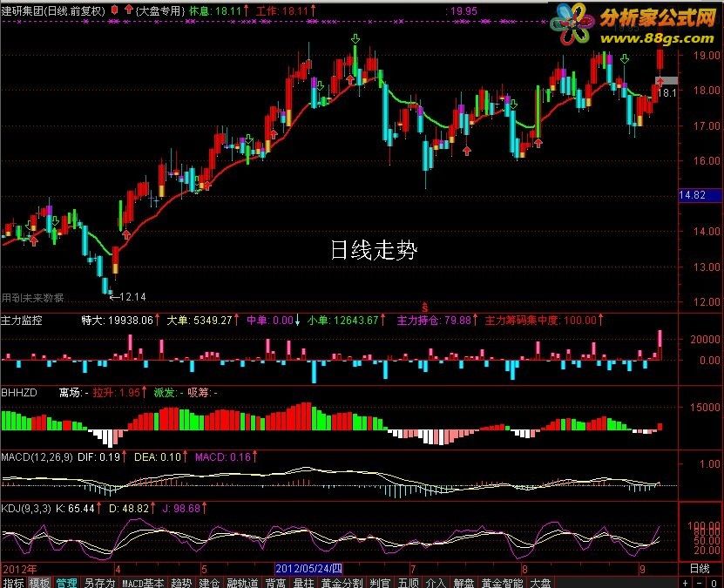The width and height of the screenshot is (724, 588).
Task: Click the DEA: 0.10 value
Action: pos(160,457)
